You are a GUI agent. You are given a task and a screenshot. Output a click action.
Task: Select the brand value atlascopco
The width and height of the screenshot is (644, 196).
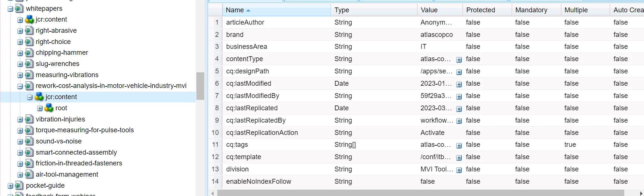pos(437,35)
